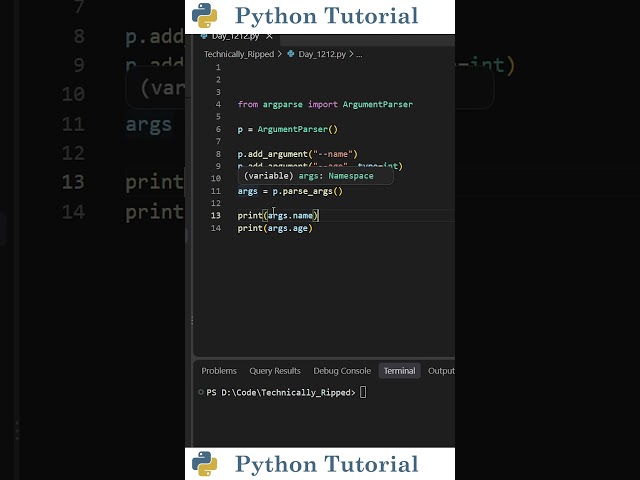
Task: Open the Output panel tab
Action: coord(441,371)
